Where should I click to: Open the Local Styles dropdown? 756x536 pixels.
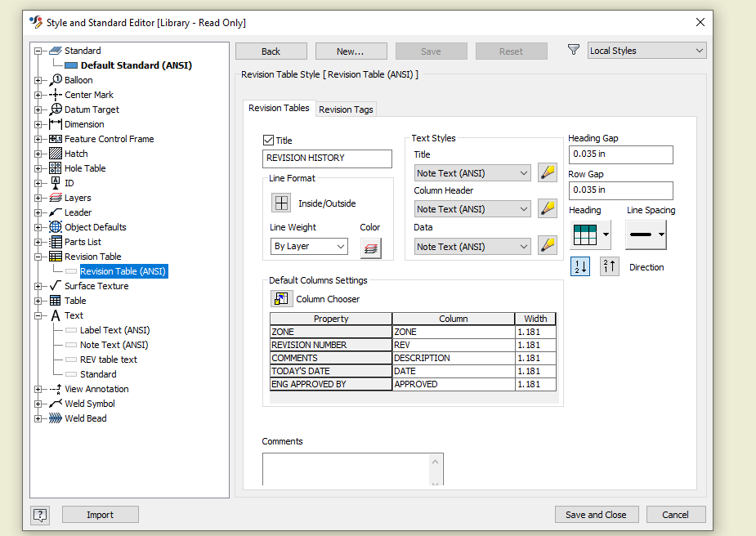[x=646, y=50]
